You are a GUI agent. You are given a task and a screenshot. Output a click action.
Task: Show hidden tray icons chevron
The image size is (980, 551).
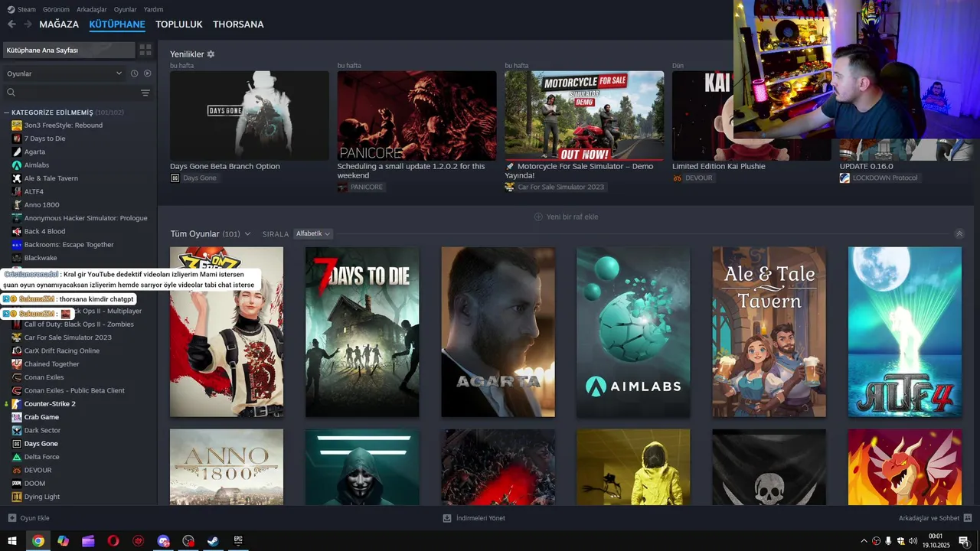(864, 541)
